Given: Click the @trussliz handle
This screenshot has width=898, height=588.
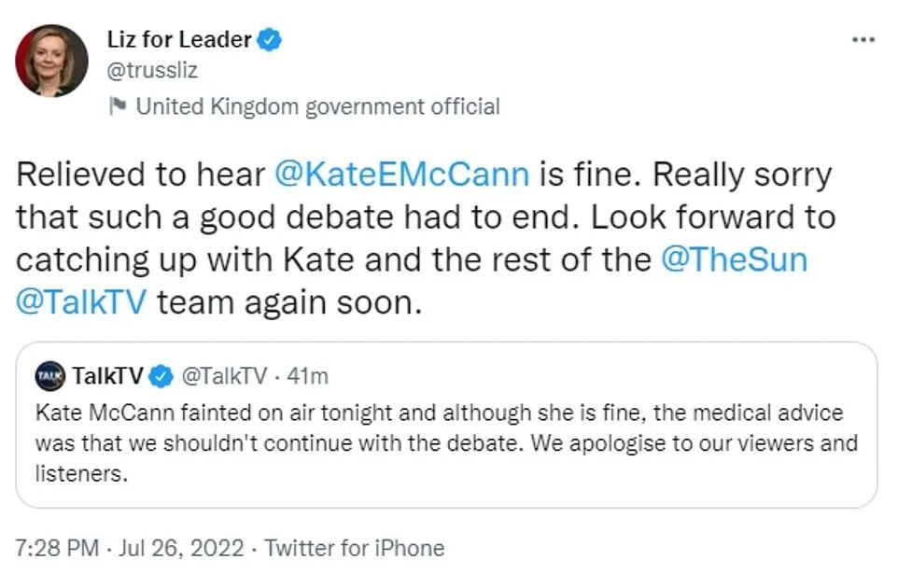Looking at the screenshot, I should point(154,70).
